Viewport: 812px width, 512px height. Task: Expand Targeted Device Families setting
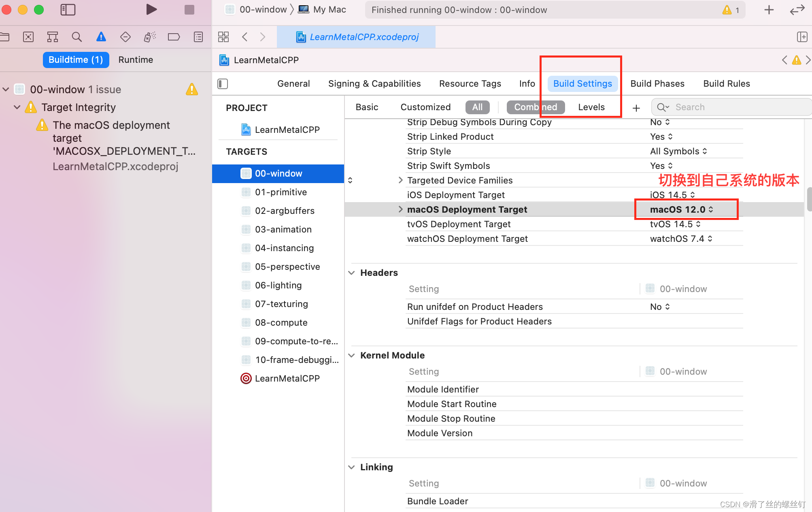tap(400, 180)
